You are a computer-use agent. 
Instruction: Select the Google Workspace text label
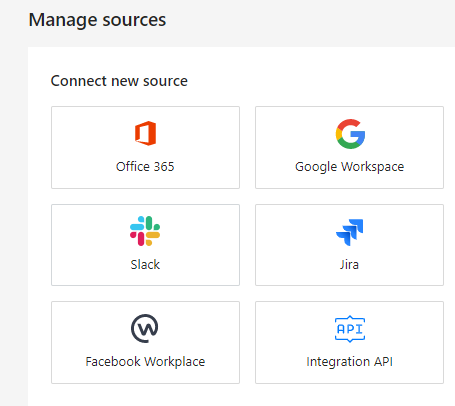pyautogui.click(x=349, y=167)
